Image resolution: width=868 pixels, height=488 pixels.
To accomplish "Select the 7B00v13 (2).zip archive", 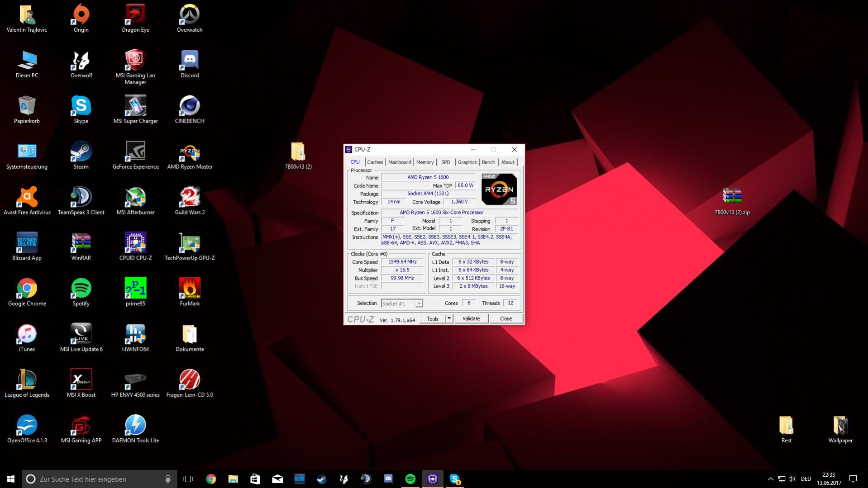I will pyautogui.click(x=732, y=201).
